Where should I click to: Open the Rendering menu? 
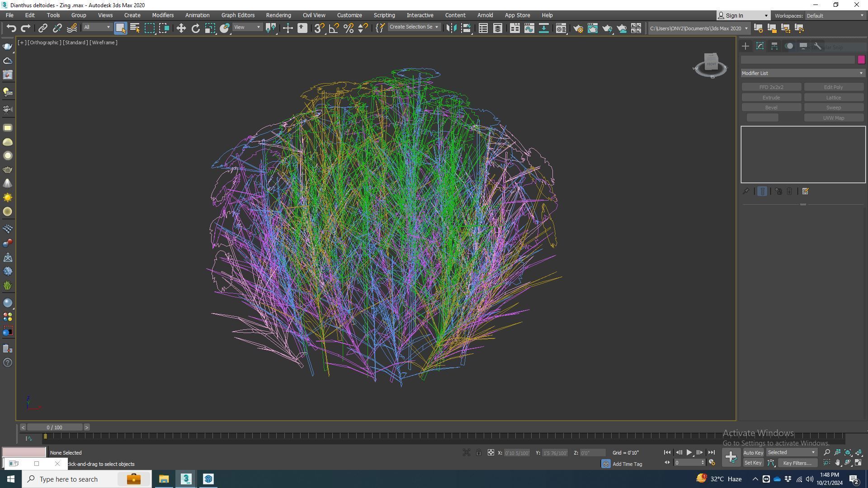click(x=278, y=15)
